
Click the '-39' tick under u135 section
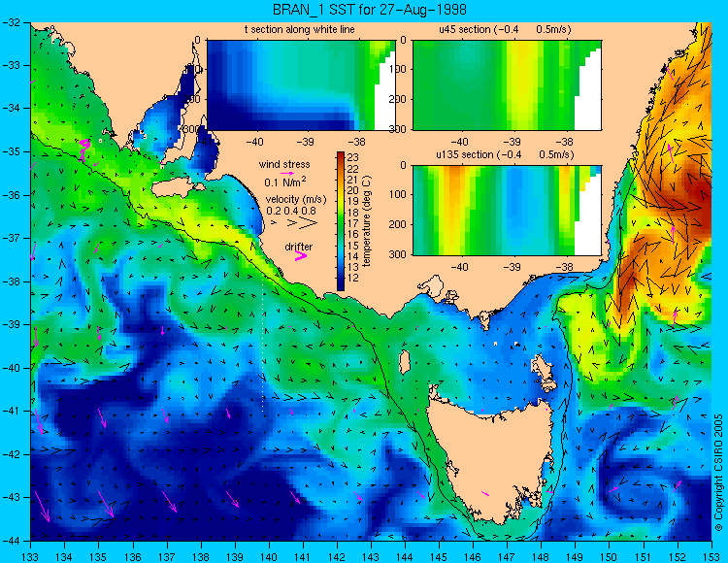(513, 267)
